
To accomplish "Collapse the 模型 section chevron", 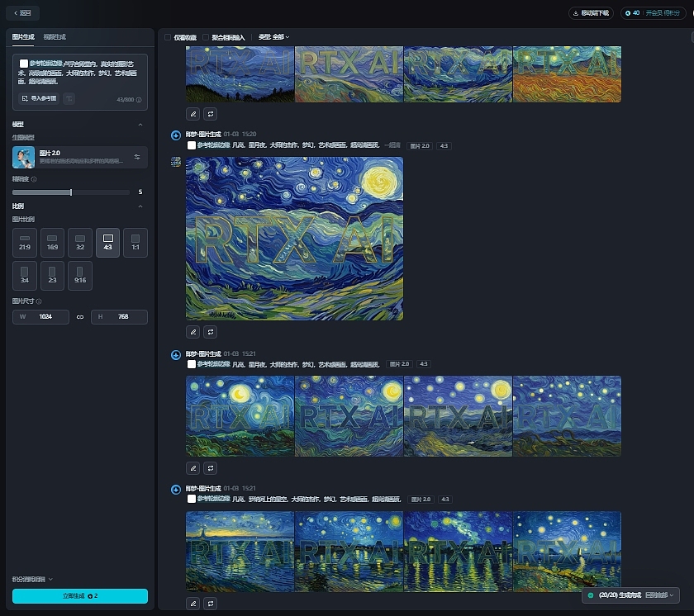I will pyautogui.click(x=140, y=125).
